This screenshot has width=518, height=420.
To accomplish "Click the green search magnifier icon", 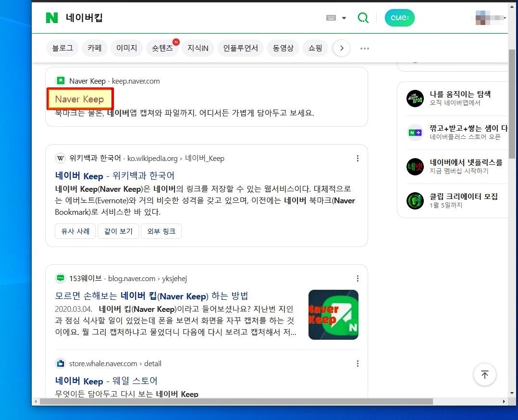I will tap(363, 18).
